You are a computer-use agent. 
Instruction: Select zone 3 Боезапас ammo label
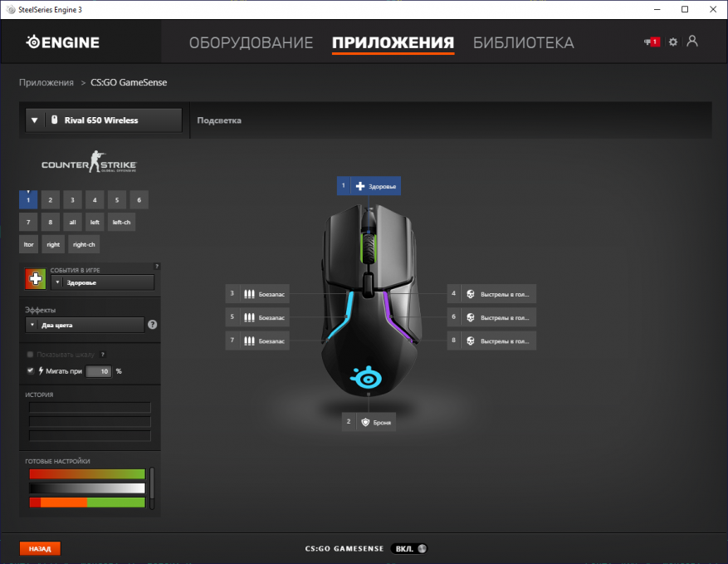click(257, 293)
